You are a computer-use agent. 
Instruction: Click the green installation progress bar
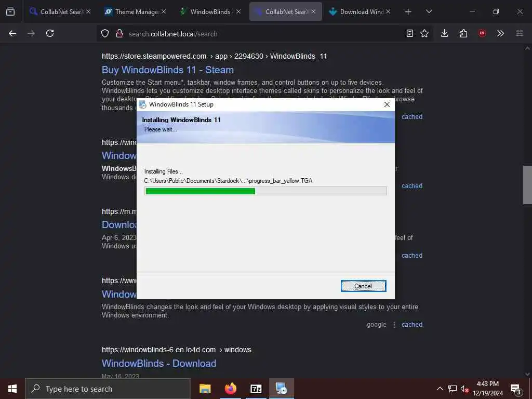click(265, 191)
